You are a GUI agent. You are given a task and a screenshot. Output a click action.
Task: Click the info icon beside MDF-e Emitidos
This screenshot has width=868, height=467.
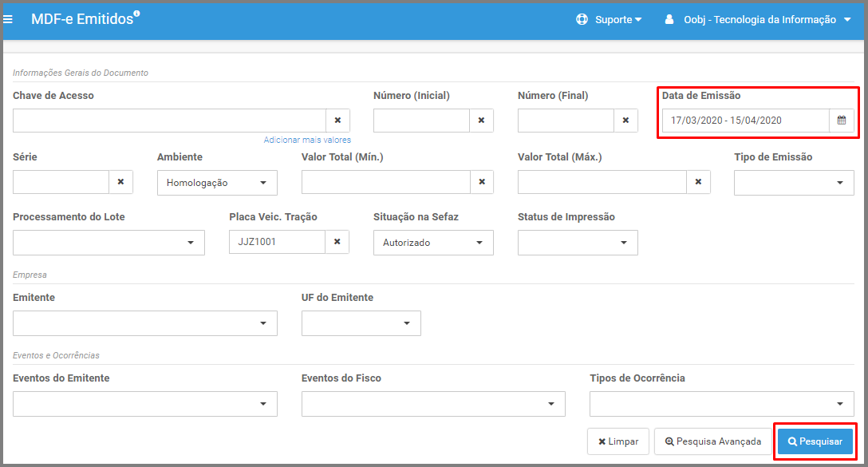tap(136, 14)
